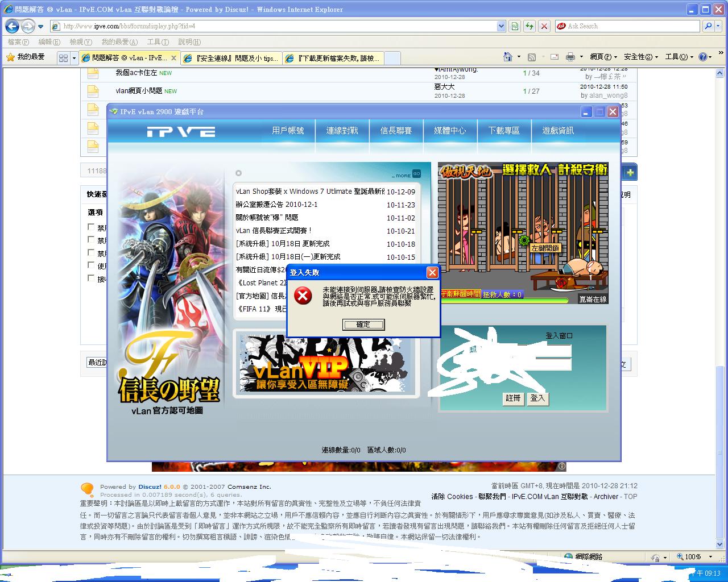This screenshot has width=728, height=582.
Task: Go to home page with the house icon
Action: (508, 57)
